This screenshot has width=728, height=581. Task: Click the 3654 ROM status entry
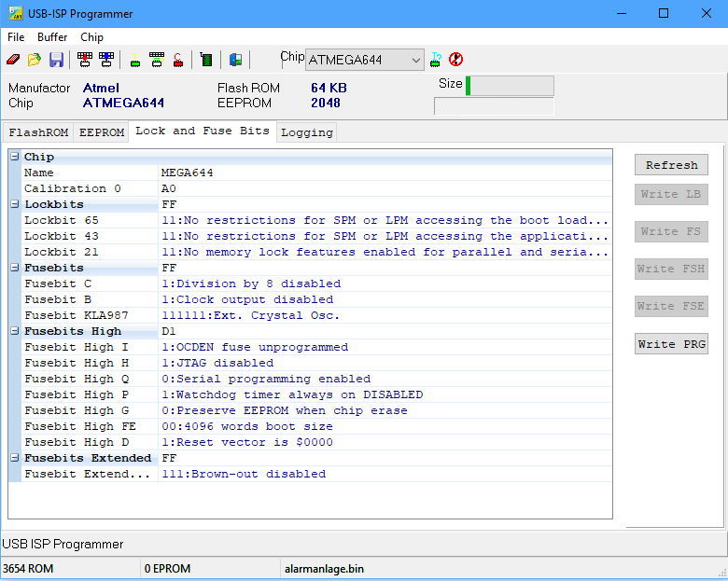(28, 569)
